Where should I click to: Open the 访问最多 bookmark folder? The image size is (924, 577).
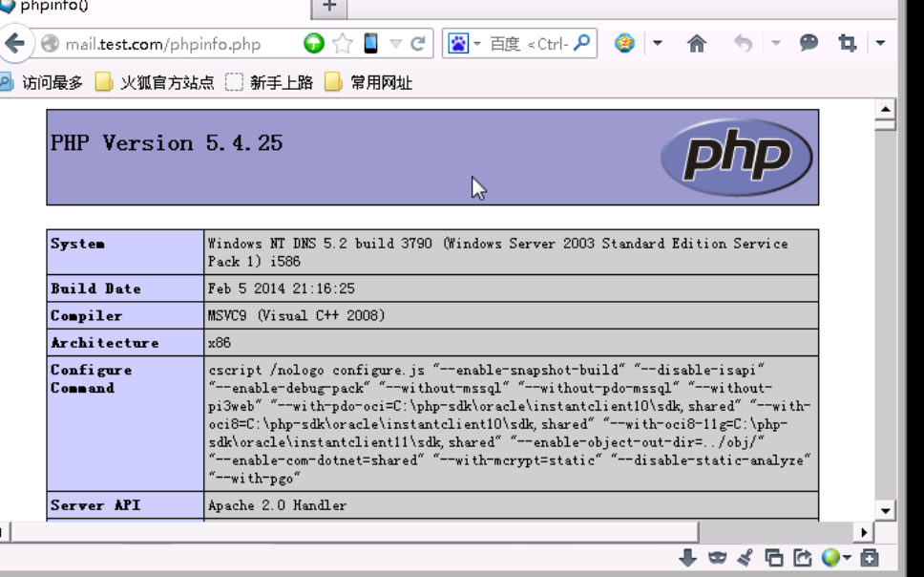(41, 82)
